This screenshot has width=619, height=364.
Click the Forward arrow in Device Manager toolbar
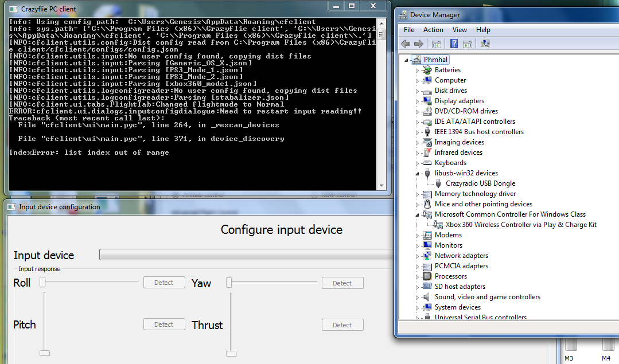click(x=418, y=44)
